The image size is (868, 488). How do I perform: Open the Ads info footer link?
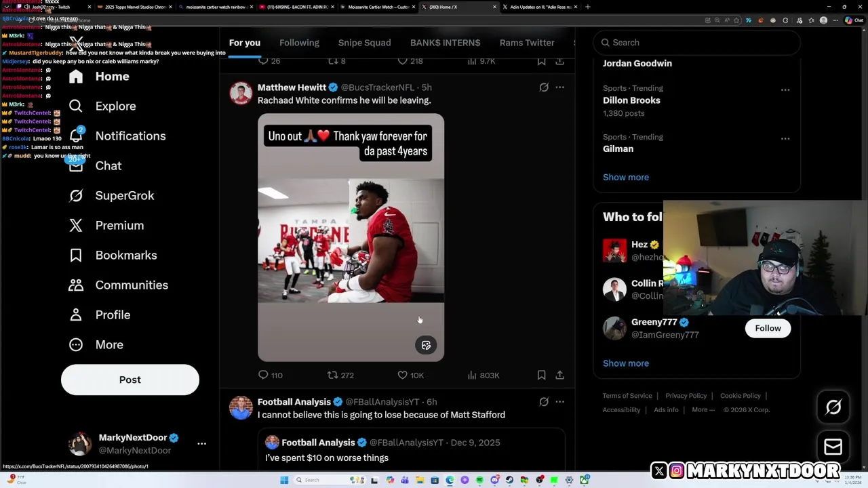coord(666,410)
